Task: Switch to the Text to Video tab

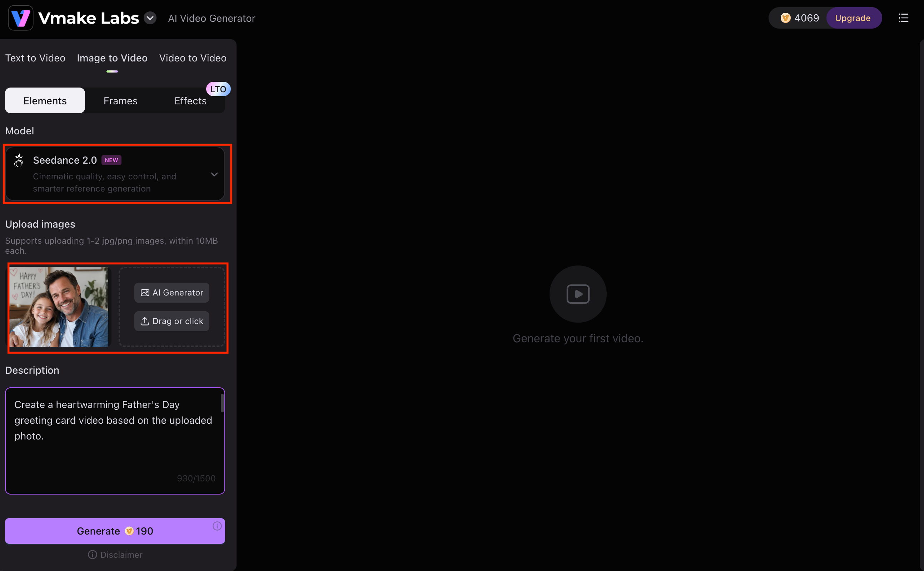Action: [x=35, y=58]
